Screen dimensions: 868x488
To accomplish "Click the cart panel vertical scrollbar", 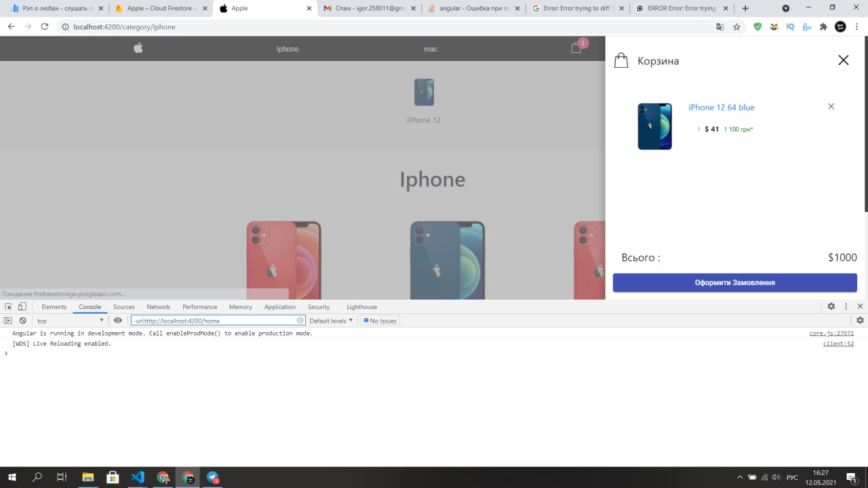I will (x=865, y=123).
